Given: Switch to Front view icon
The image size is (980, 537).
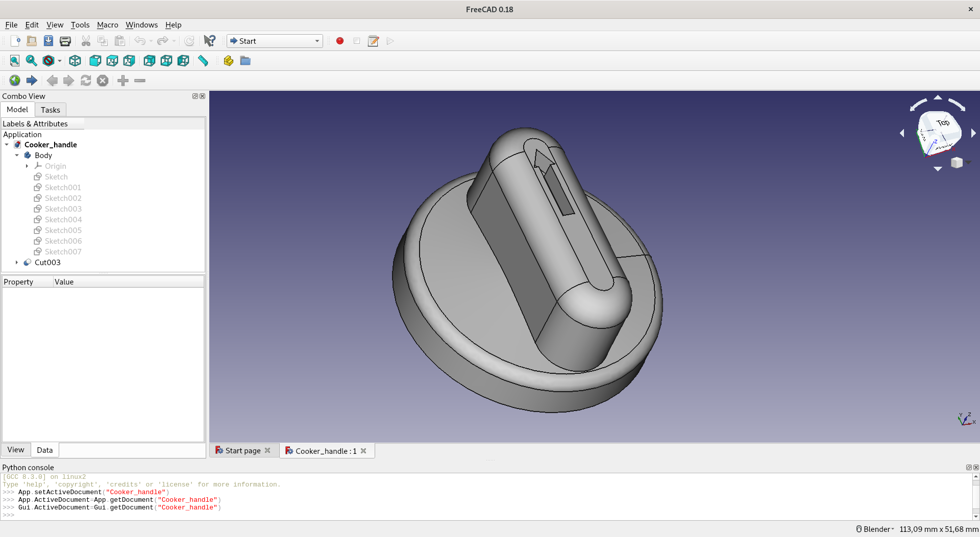Looking at the screenshot, I should pyautogui.click(x=95, y=61).
